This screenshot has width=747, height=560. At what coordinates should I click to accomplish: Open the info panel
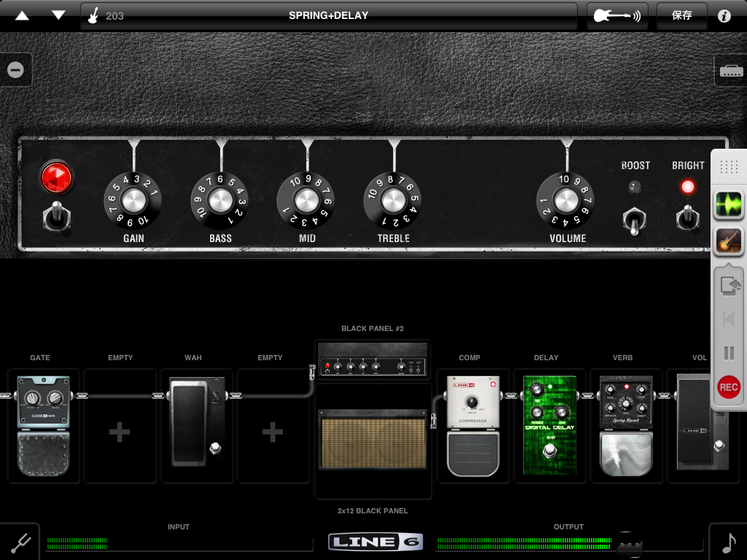click(724, 16)
